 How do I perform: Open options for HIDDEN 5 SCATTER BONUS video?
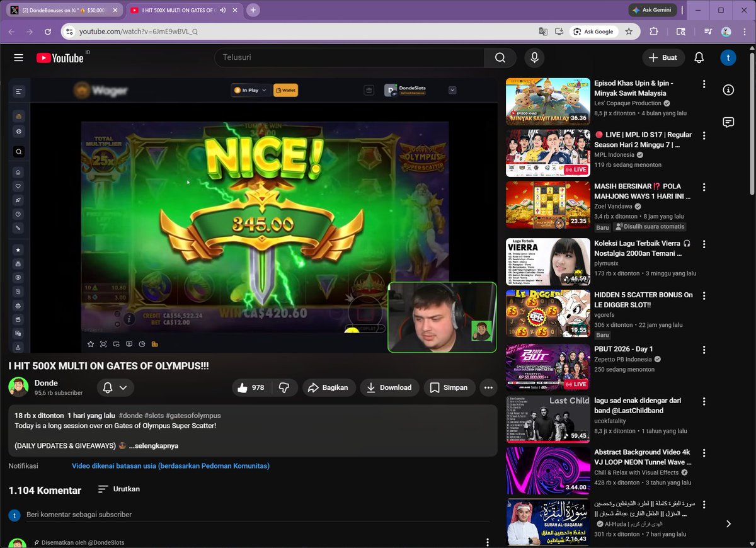pos(704,295)
